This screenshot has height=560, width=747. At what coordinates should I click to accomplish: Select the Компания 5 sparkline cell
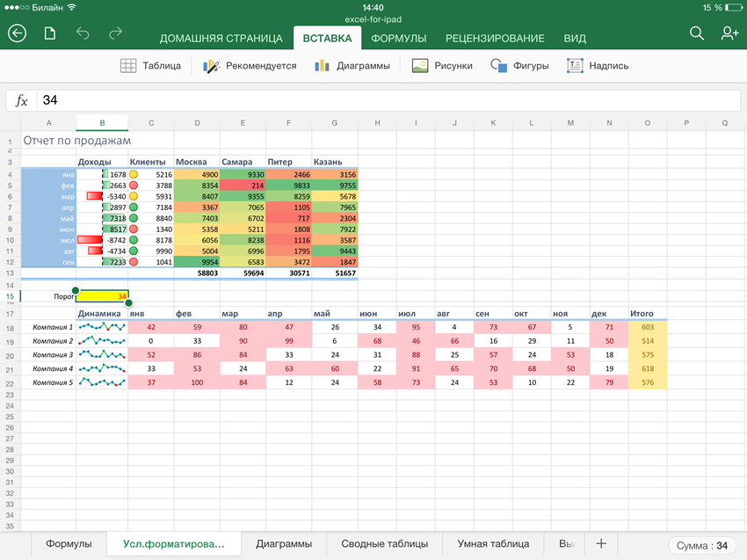pos(102,382)
